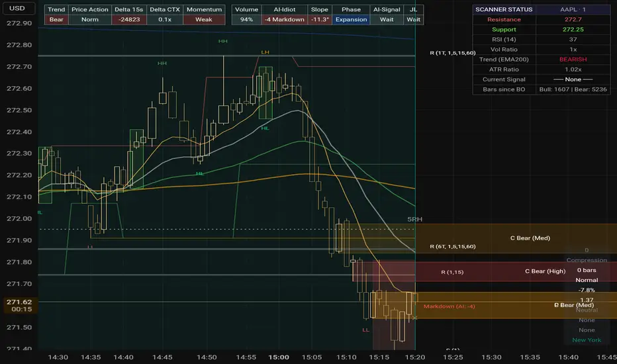
Task: Select the Norm price action value
Action: pos(90,20)
